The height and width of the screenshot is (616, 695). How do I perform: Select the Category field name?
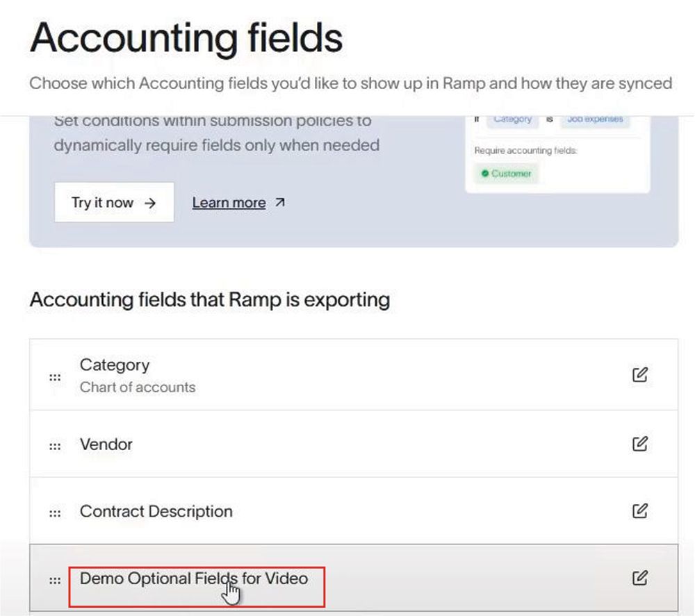point(115,365)
